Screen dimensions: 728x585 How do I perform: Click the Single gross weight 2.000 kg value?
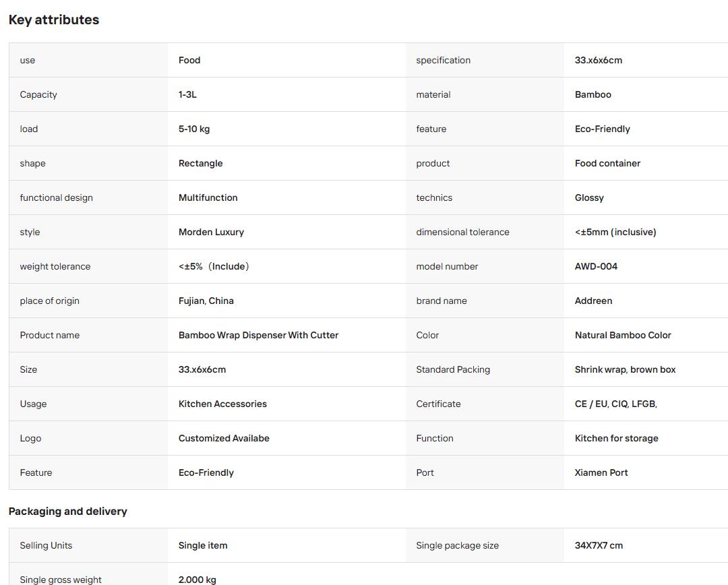click(x=198, y=580)
